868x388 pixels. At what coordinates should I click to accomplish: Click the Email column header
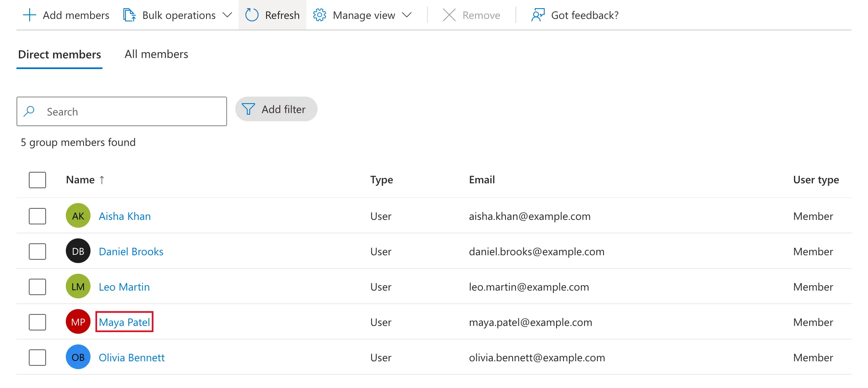482,180
